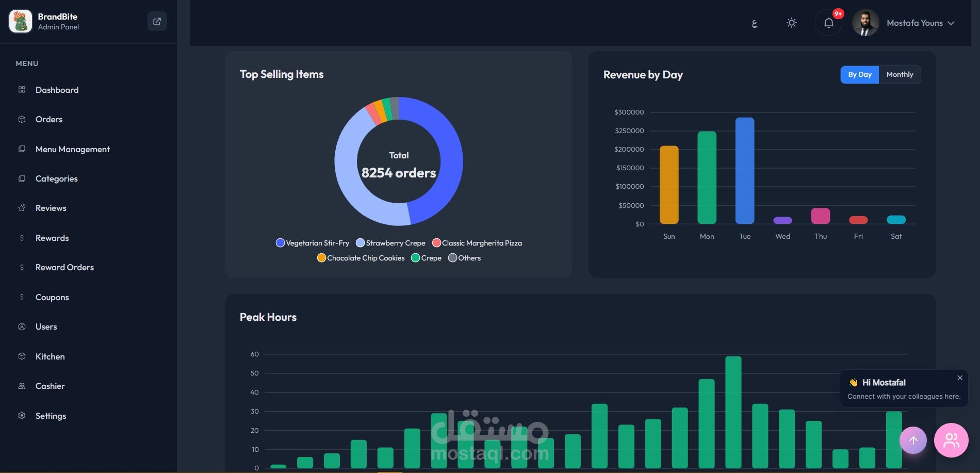
Task: Click the Reviews star icon in sidebar
Action: click(22, 208)
